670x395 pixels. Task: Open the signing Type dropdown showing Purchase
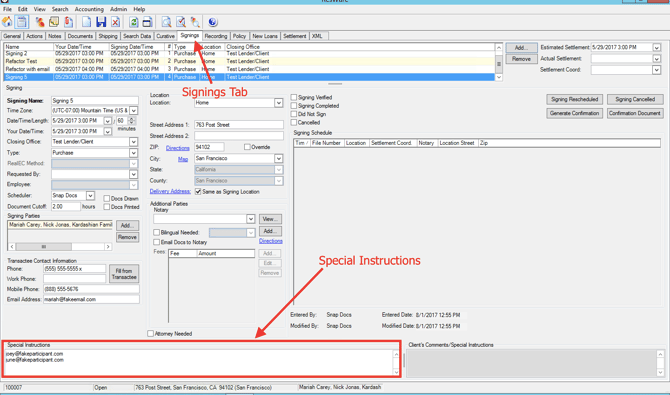tap(133, 153)
